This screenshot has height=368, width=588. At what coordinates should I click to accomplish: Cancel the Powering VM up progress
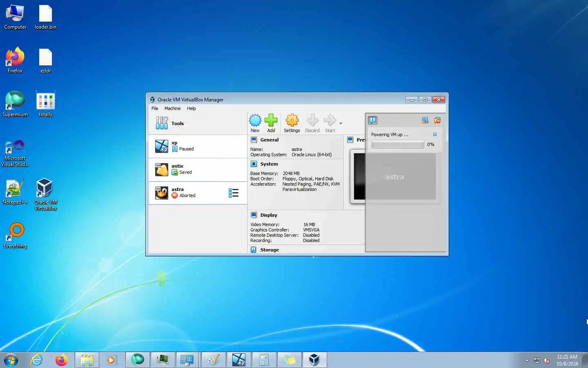[x=435, y=134]
